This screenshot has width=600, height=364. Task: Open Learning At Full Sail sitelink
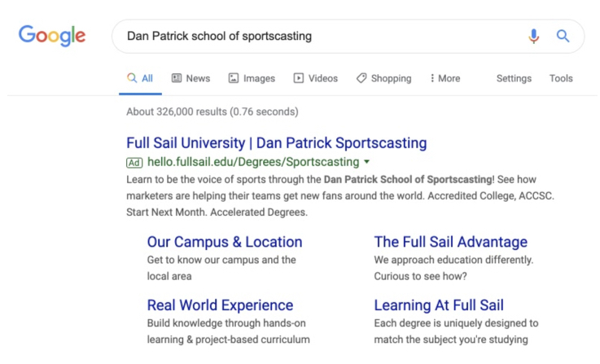tap(439, 305)
